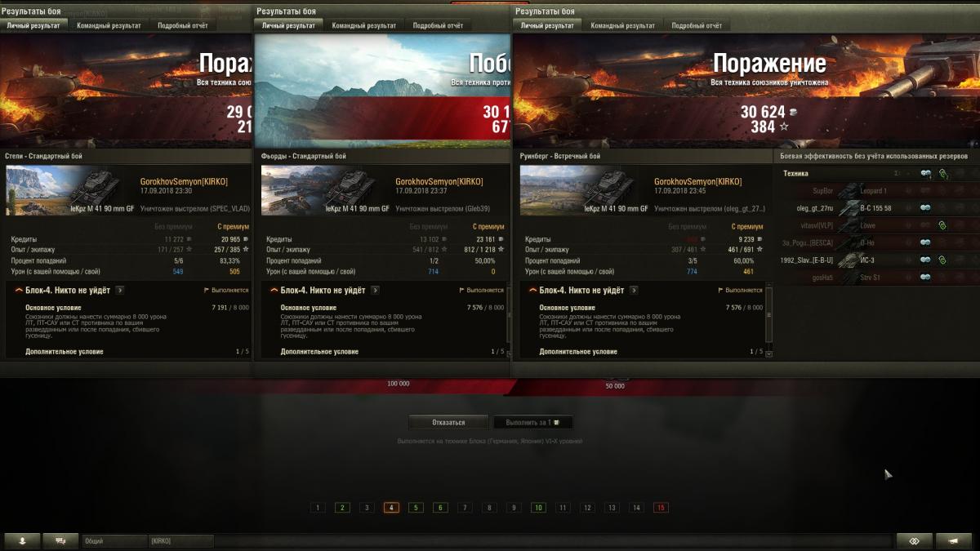Click B-C 155 58 tank icon
980x551 pixels.
[x=849, y=207]
